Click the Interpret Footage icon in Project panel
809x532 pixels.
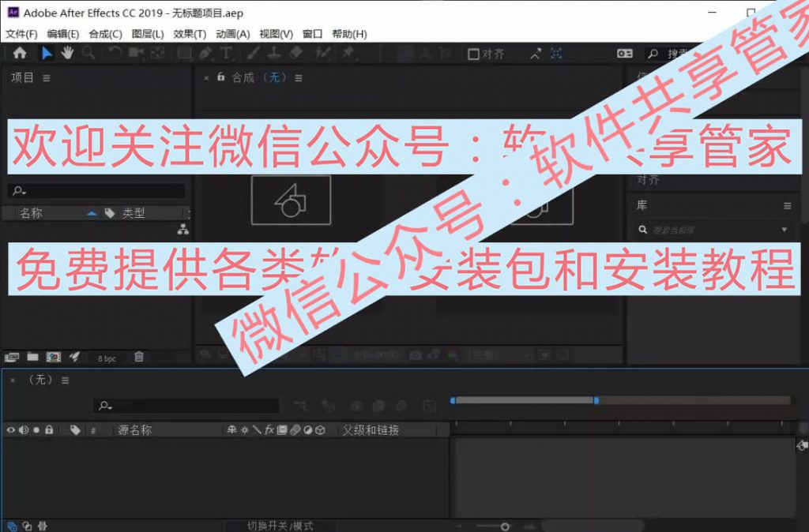pyautogui.click(x=11, y=358)
